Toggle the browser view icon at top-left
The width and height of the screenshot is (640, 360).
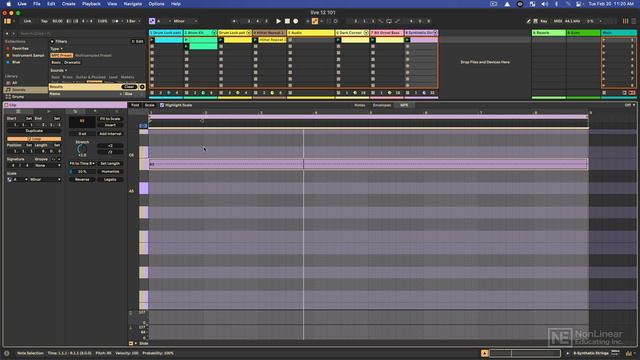click(x=7, y=21)
